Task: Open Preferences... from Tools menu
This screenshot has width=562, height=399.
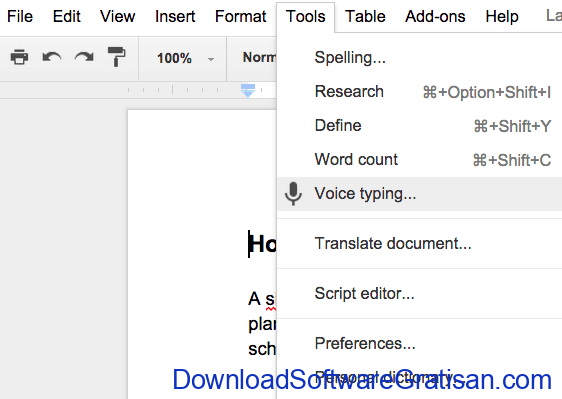Action: (419, 343)
